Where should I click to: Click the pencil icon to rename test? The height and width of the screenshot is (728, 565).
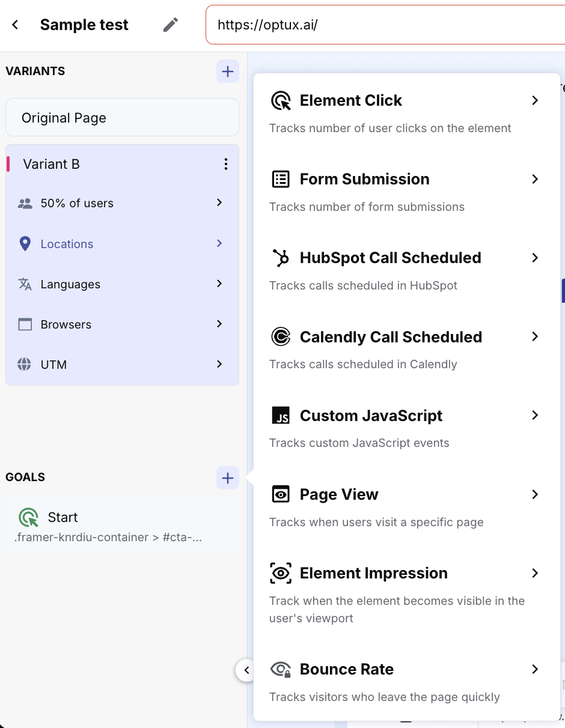171,25
